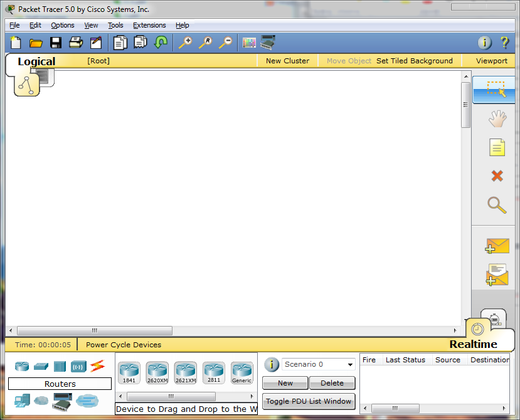Choose the Move Layout hand tool
Viewport: 520px width, 420px height.
point(497,119)
